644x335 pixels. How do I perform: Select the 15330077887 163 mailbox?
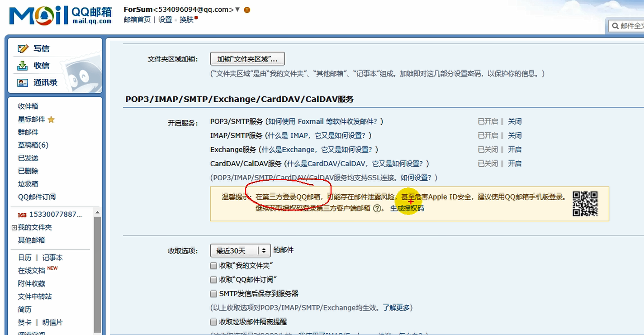pos(56,215)
